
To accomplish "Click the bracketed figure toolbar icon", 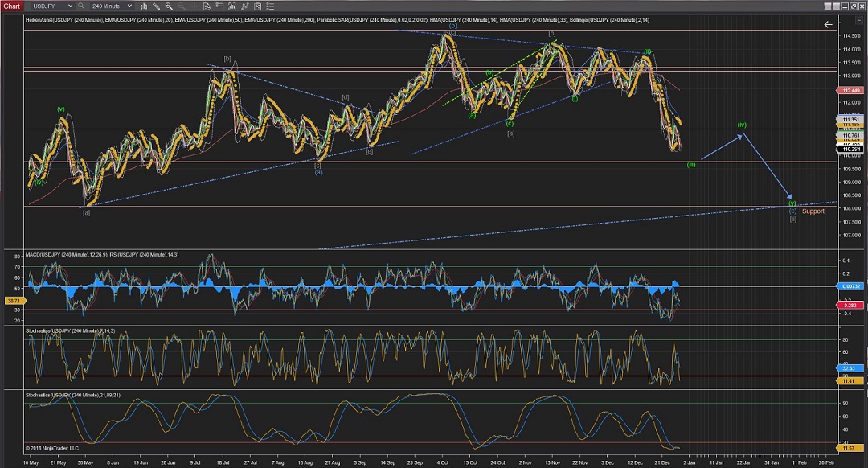I will click(x=232, y=6).
